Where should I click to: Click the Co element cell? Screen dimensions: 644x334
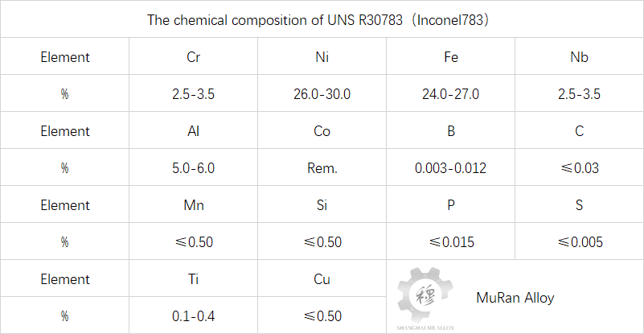coord(322,131)
